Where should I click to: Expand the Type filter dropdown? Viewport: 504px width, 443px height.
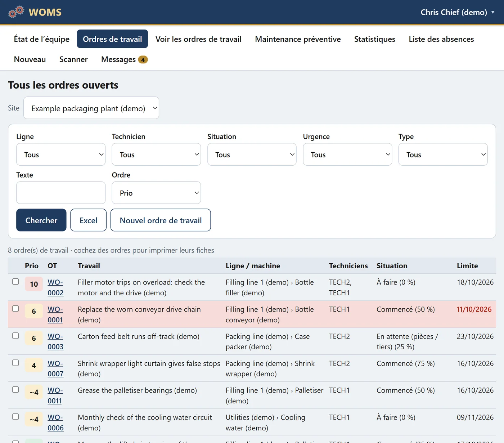point(443,155)
